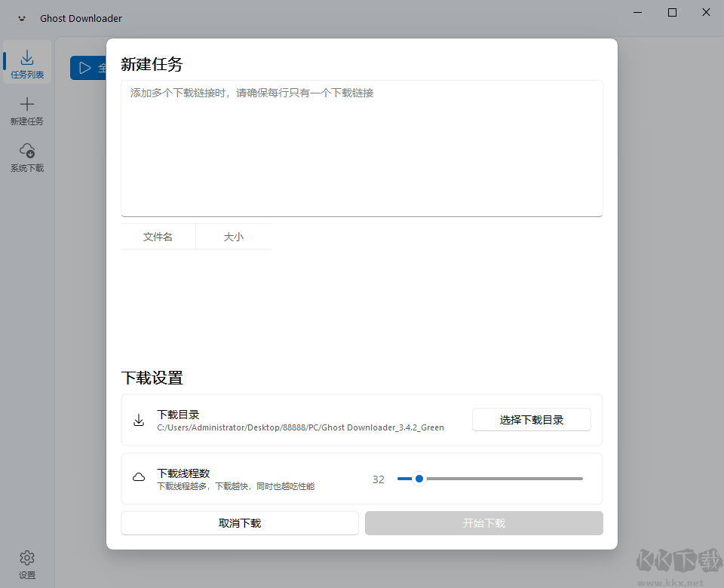Open 系统下载 cloud icon in the sidebar
The height and width of the screenshot is (588, 724).
click(26, 150)
